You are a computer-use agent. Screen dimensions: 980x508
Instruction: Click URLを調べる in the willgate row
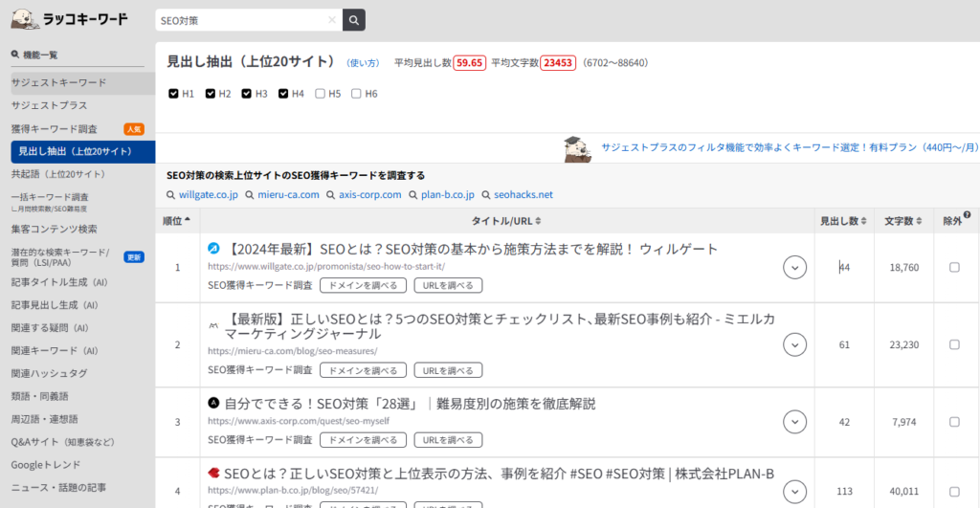coord(448,285)
